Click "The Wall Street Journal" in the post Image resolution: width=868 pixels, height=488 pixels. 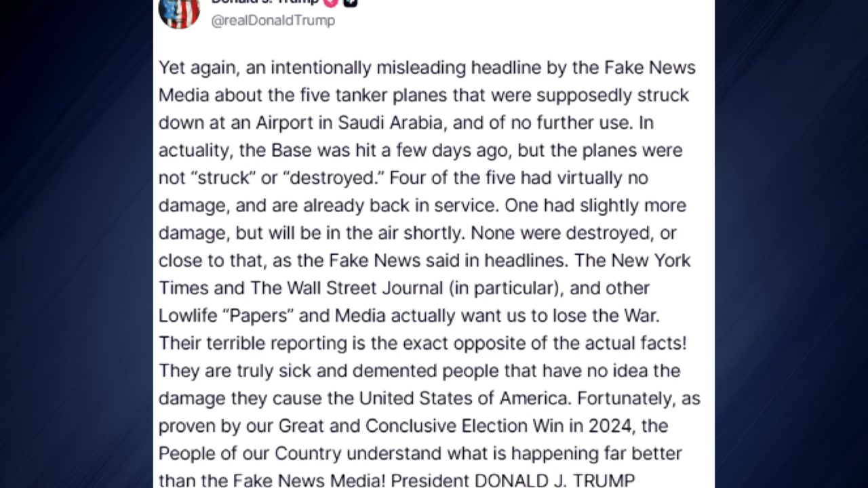point(347,288)
